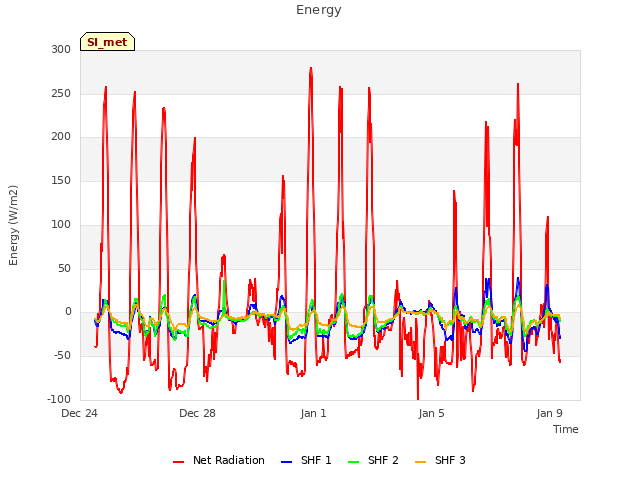The height and width of the screenshot is (480, 640).
Task: Click the 100 y-axis tick label
Action: [x=61, y=224]
